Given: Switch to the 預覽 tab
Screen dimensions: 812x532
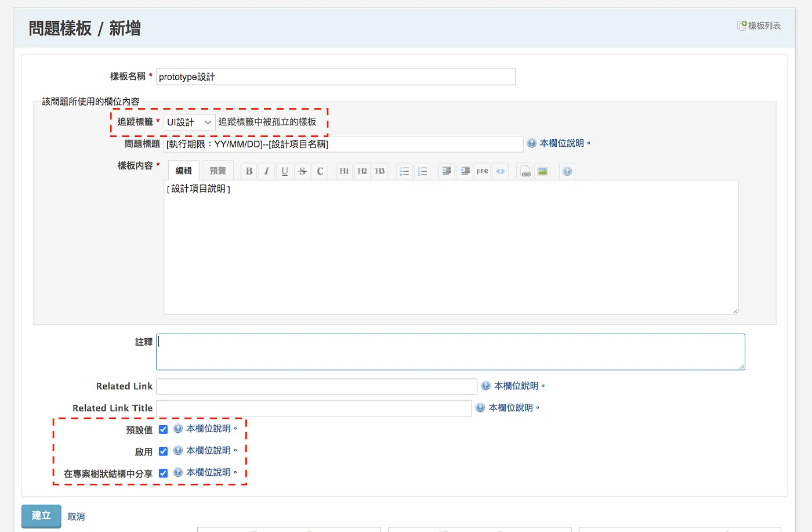Looking at the screenshot, I should (218, 171).
